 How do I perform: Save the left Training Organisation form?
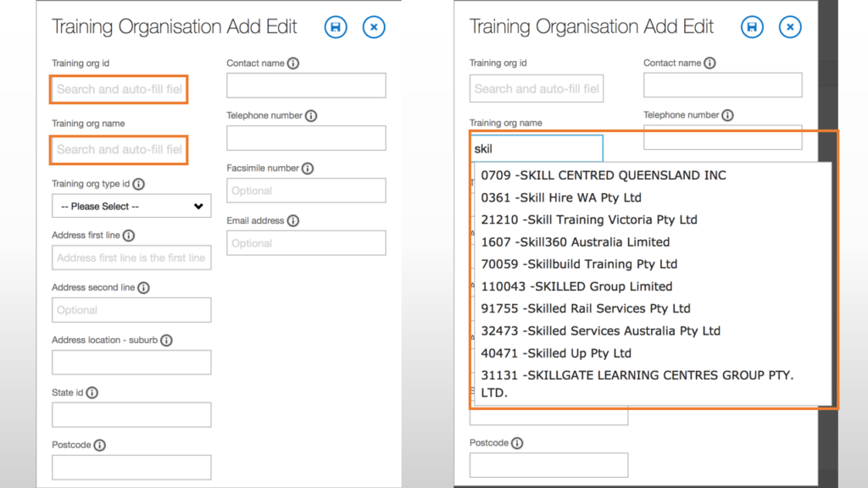tap(335, 27)
